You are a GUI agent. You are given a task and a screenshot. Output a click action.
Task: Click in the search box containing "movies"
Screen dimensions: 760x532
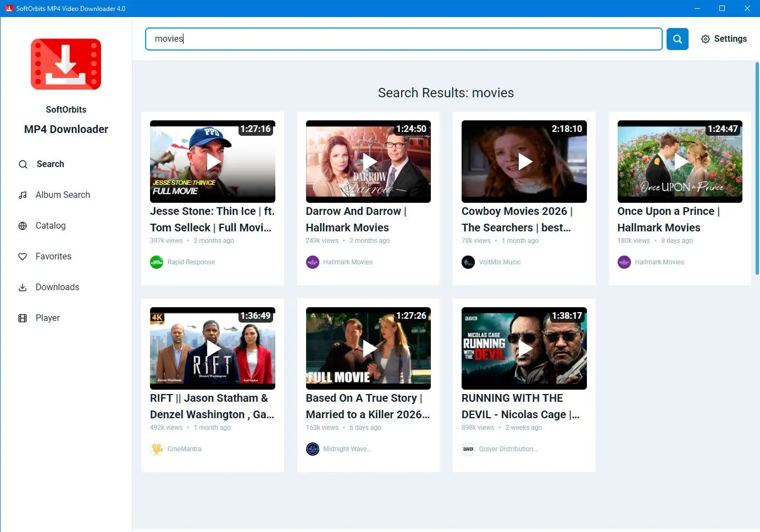[x=403, y=39]
